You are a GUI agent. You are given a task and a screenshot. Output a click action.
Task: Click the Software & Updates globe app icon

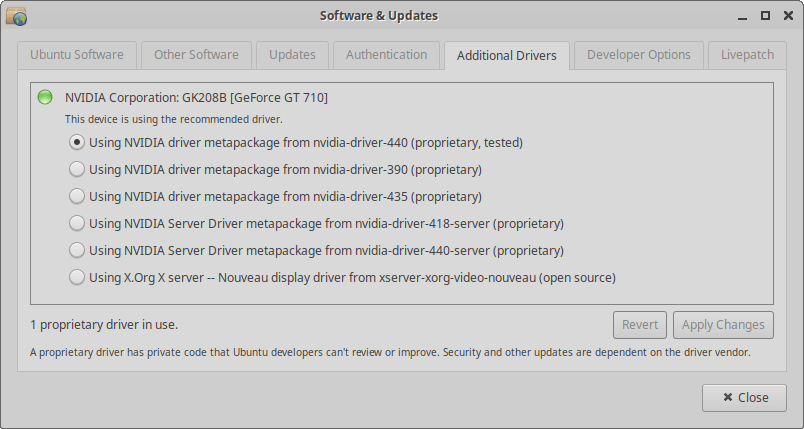click(16, 16)
